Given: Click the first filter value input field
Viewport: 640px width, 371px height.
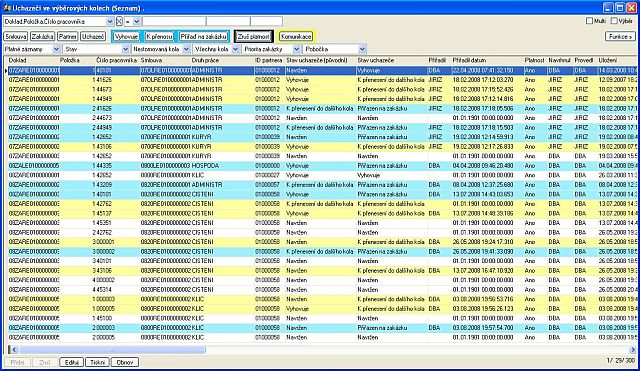Looking at the screenshot, I should pyautogui.click(x=174, y=22).
